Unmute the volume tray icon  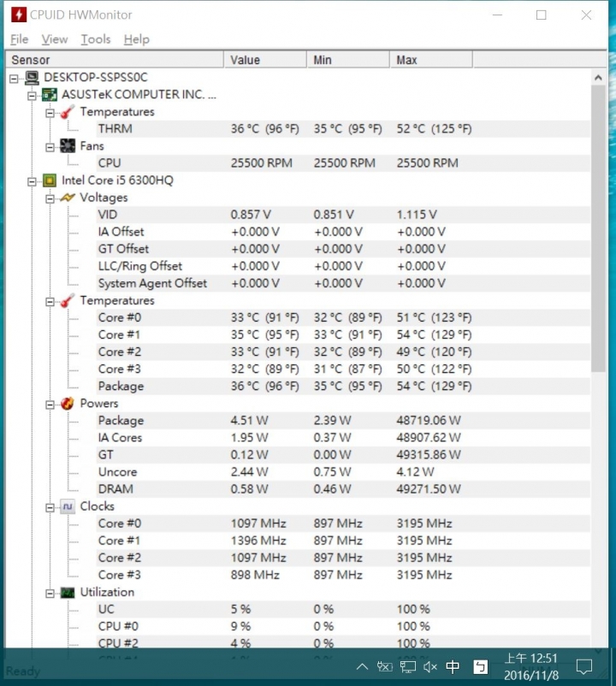pos(430,666)
